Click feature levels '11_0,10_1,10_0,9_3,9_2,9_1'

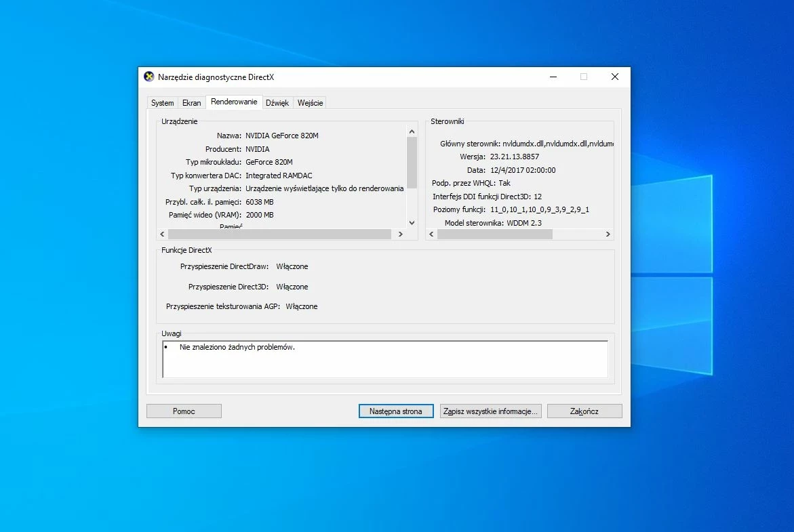click(x=540, y=209)
